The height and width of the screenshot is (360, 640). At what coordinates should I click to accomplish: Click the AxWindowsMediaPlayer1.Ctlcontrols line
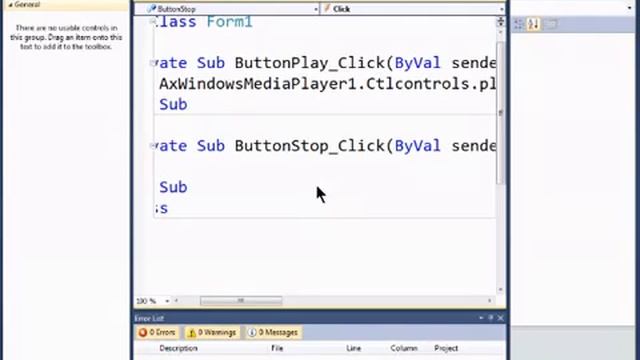[x=327, y=84]
